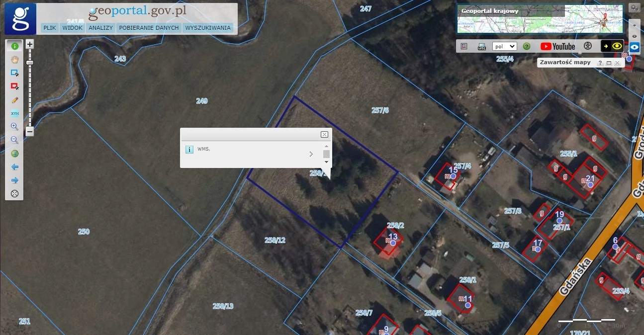
Task: Click the zoom level slider handle
Action: click(30, 63)
